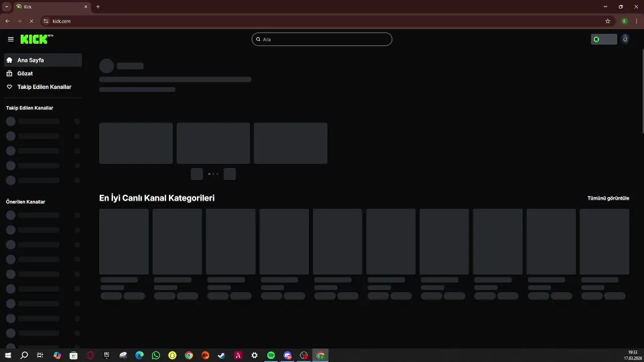The width and height of the screenshot is (644, 362).
Task: View site information for kick.com
Action: pos(46,21)
